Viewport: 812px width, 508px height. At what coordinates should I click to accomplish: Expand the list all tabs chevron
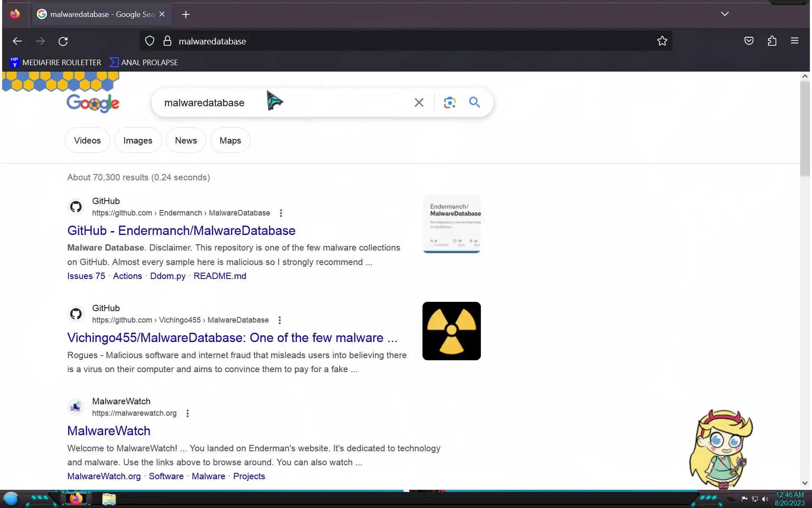pos(724,14)
